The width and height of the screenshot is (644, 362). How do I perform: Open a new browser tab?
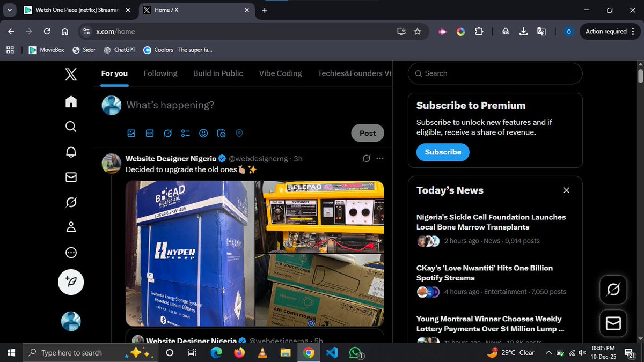pyautogui.click(x=265, y=10)
